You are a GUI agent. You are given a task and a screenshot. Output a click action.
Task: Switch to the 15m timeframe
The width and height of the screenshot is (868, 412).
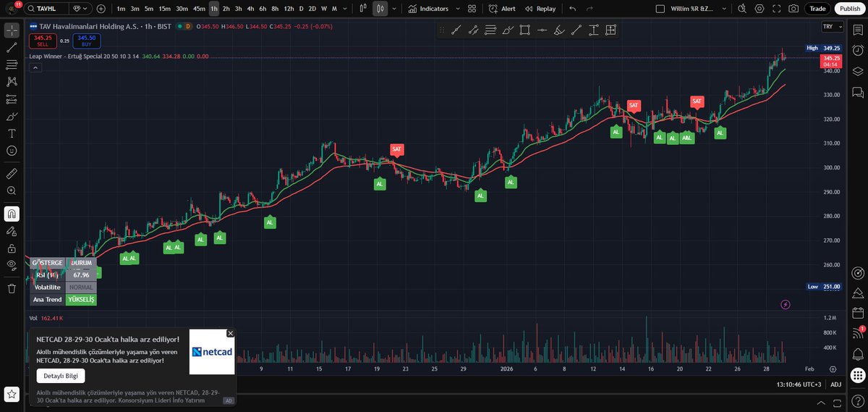coord(165,9)
